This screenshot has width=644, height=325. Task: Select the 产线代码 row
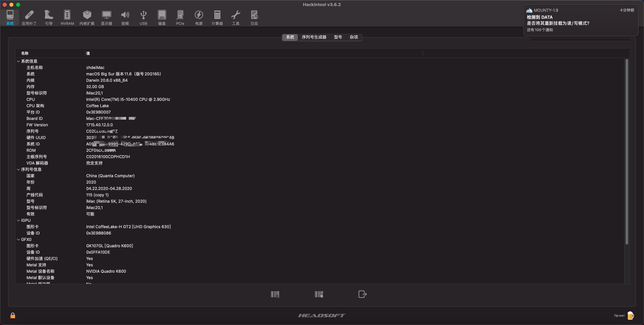320,195
